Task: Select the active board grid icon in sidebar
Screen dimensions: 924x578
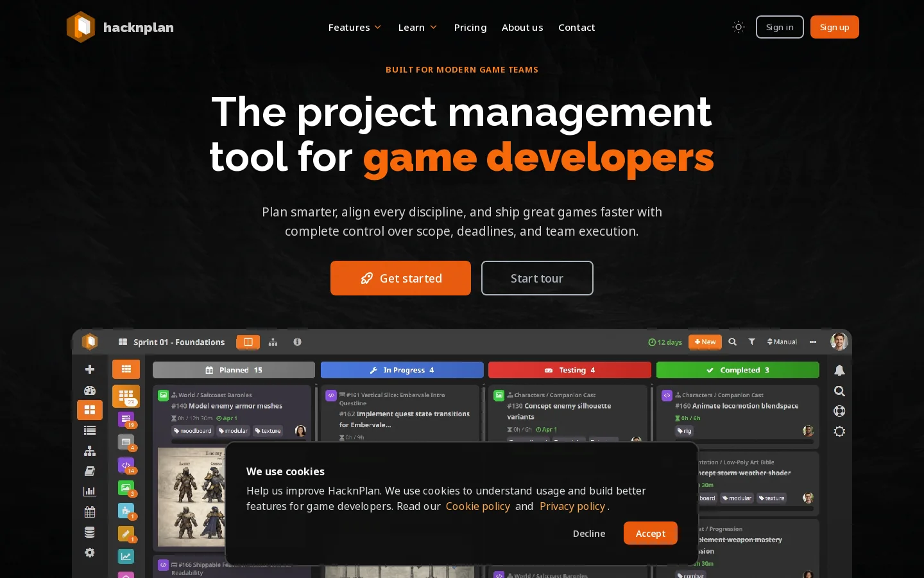Action: 90,410
